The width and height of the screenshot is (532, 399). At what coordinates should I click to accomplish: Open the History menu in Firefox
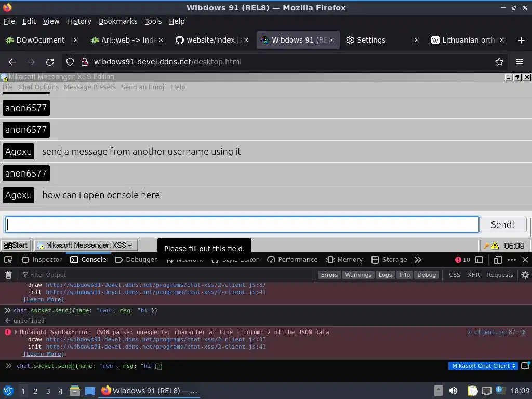pos(79,21)
